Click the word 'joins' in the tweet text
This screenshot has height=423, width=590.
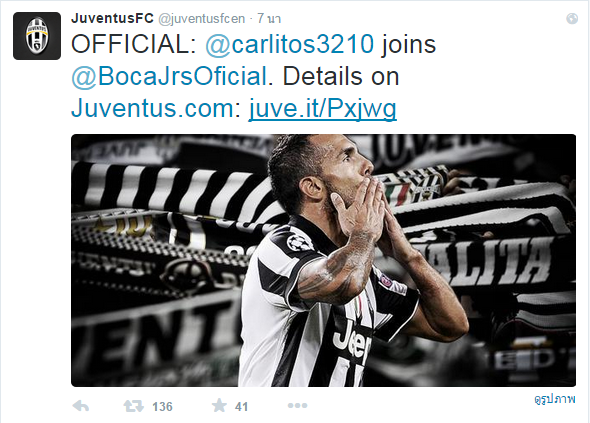coord(409,45)
